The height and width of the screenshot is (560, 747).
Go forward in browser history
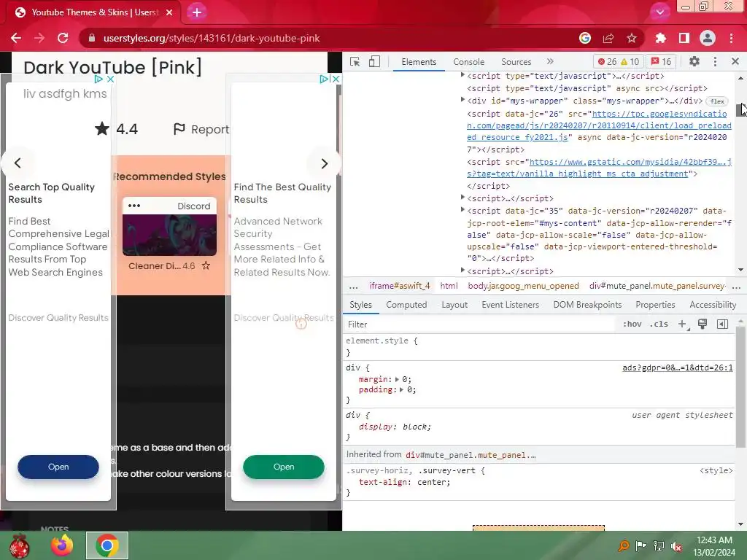tap(39, 38)
